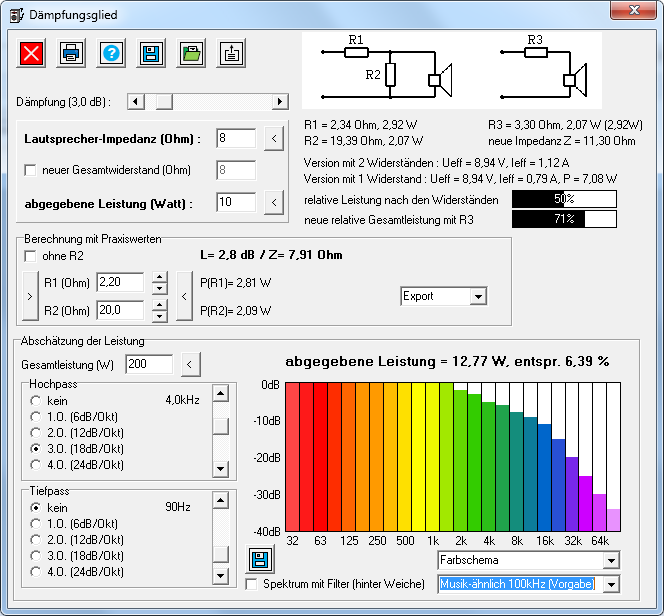Click arrow button beside abgegebene Leistung field

point(274,203)
